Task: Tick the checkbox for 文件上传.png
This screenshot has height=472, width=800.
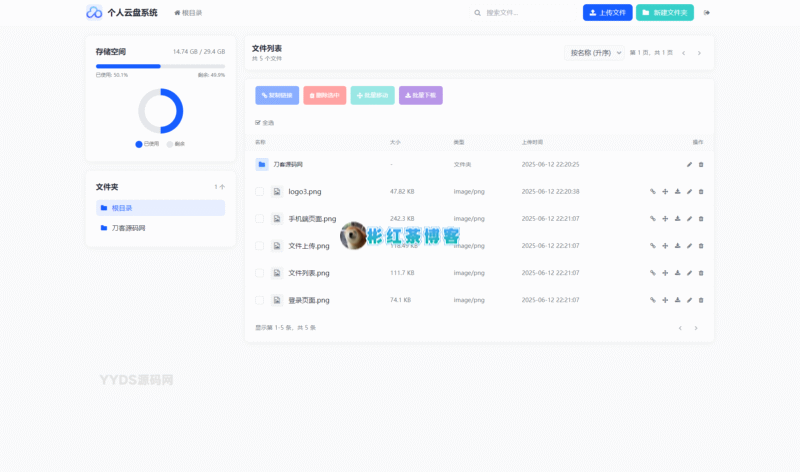Action: tap(259, 245)
